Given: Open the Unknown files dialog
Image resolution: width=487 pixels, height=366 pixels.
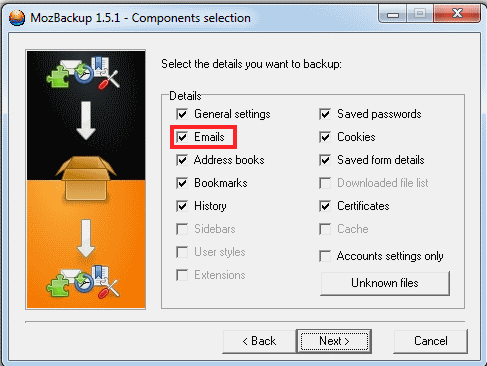Looking at the screenshot, I should (x=385, y=283).
